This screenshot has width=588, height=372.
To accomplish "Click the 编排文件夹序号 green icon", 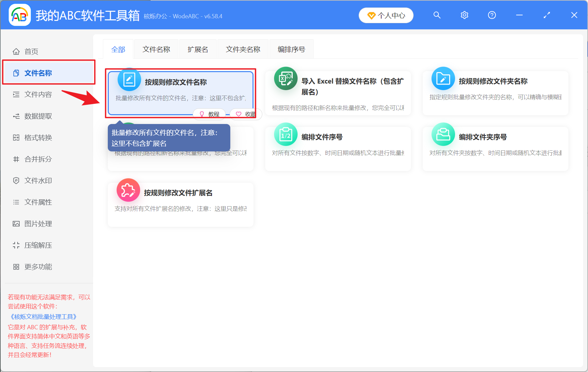I will (443, 134).
